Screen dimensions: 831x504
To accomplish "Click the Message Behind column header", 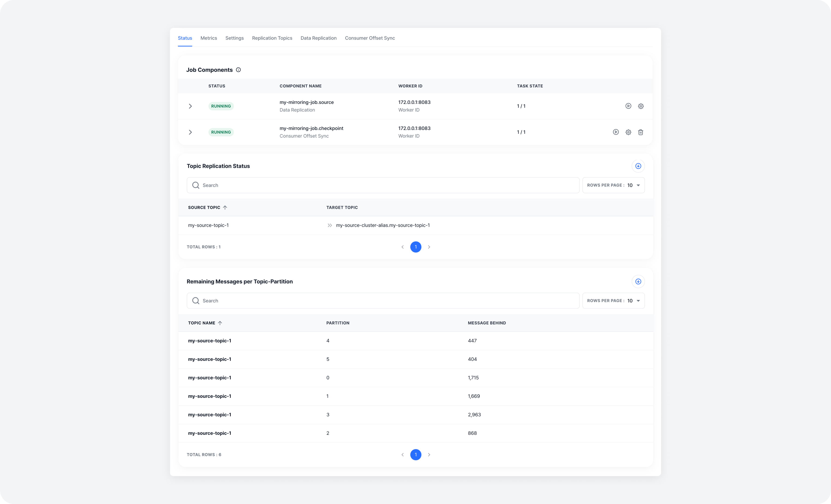I will 487,323.
